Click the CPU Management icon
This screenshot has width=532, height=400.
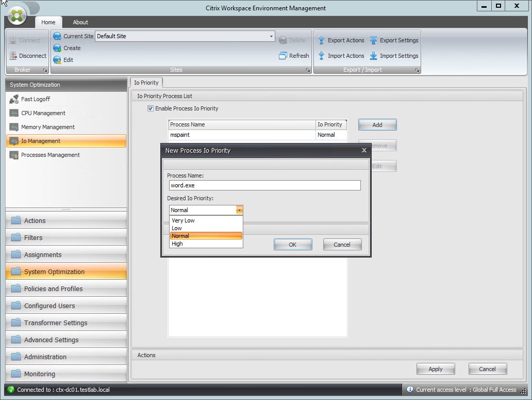click(x=14, y=113)
